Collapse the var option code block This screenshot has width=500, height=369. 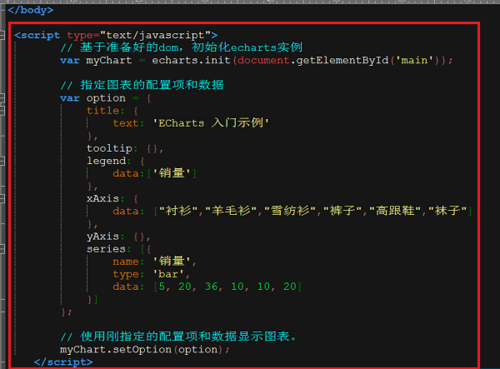(2, 98)
